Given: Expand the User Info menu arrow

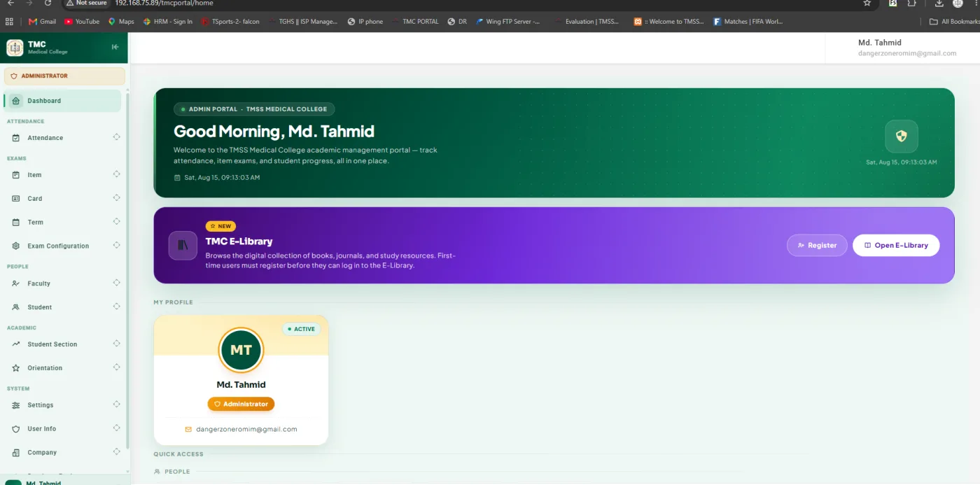Looking at the screenshot, I should [116, 428].
